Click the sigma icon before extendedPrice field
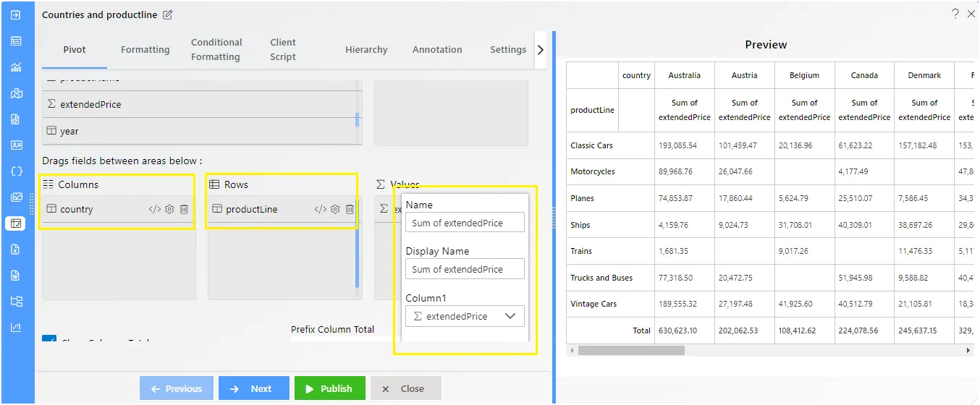Image resolution: width=980 pixels, height=405 pixels. 51,104
